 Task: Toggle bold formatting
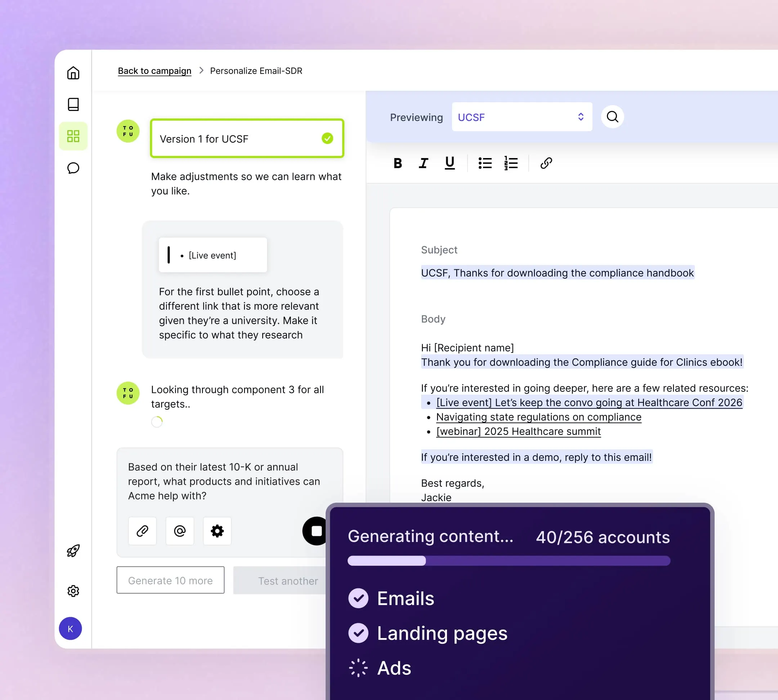398,163
